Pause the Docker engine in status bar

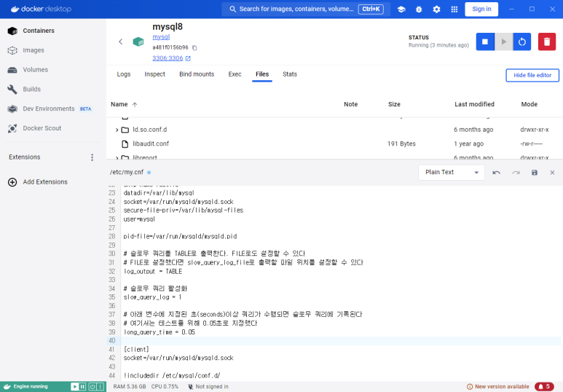(82, 387)
